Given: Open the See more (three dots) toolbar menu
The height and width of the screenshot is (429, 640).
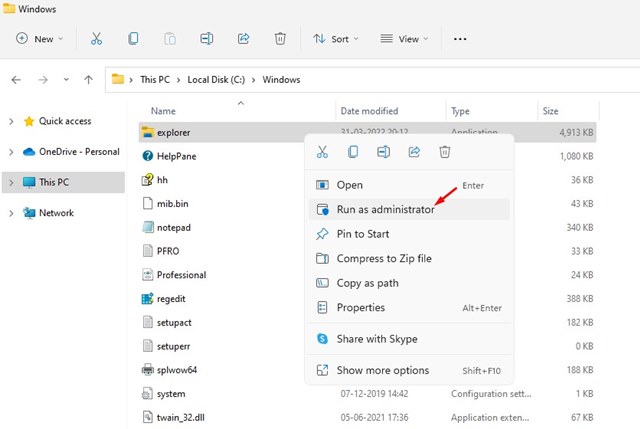Looking at the screenshot, I should [x=460, y=39].
